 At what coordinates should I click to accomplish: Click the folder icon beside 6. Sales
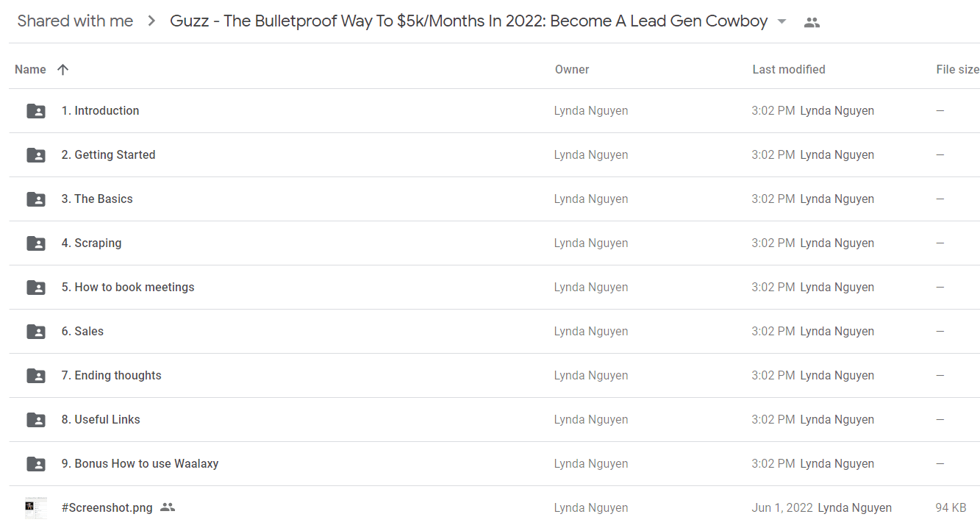[36, 332]
